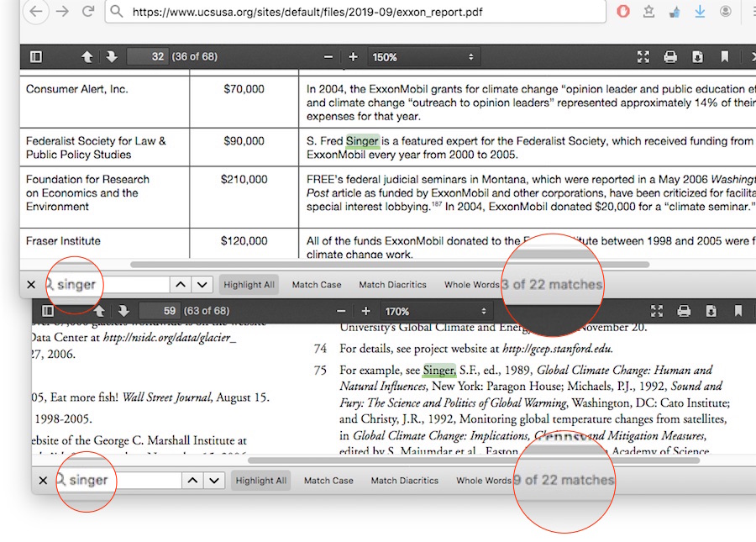Enable Match Diacritics in lower find bar
Image resolution: width=756 pixels, height=542 pixels.
tap(405, 481)
